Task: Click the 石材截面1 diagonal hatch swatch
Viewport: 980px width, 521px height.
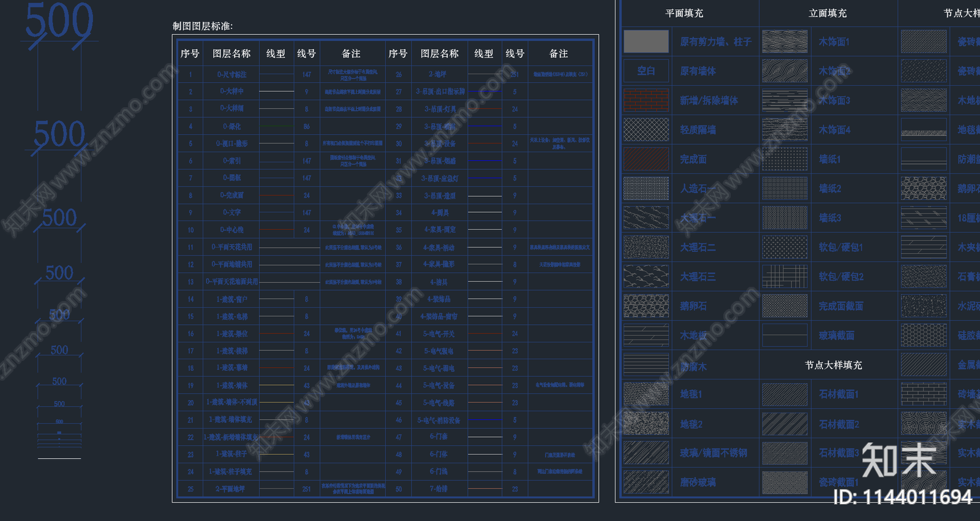Action: [785, 394]
